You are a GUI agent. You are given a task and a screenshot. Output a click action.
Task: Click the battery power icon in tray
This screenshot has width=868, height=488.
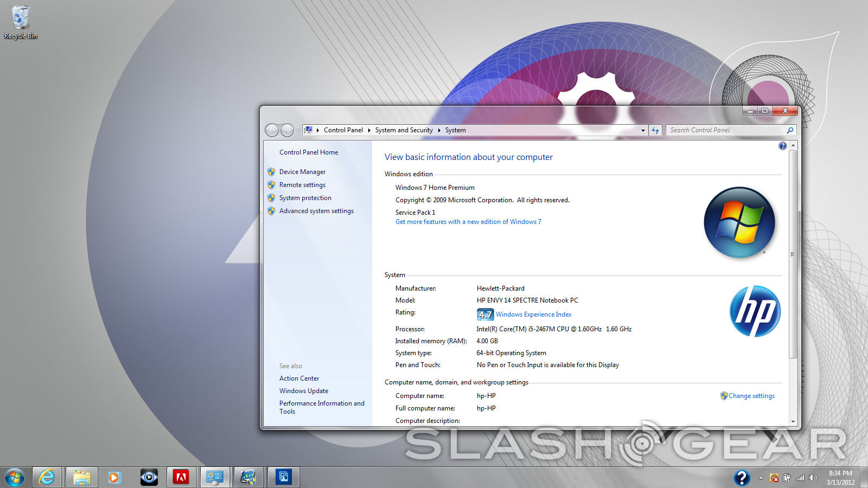click(x=787, y=478)
